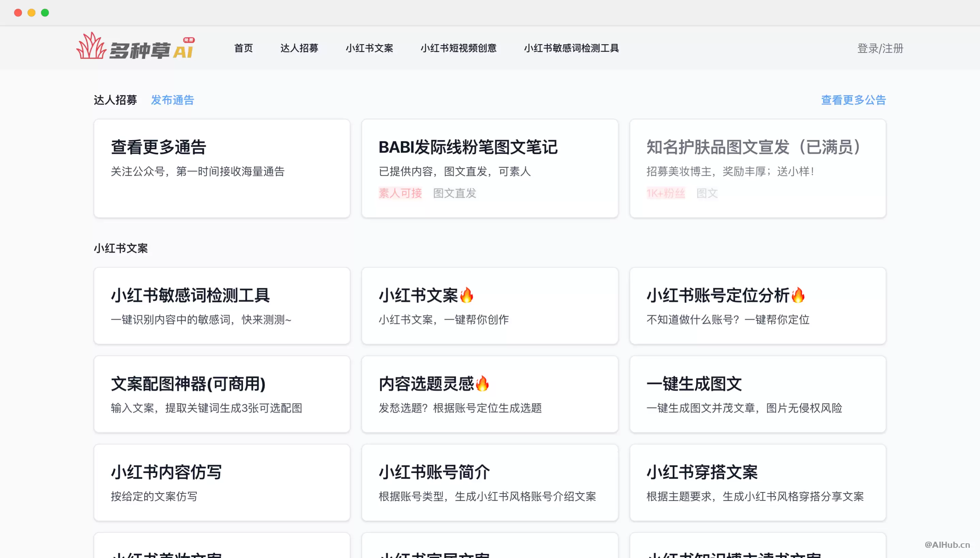Screen dimensions: 980x558
Task: Open the 知名护肤品图文宣发 card
Action: pyautogui.click(x=758, y=168)
